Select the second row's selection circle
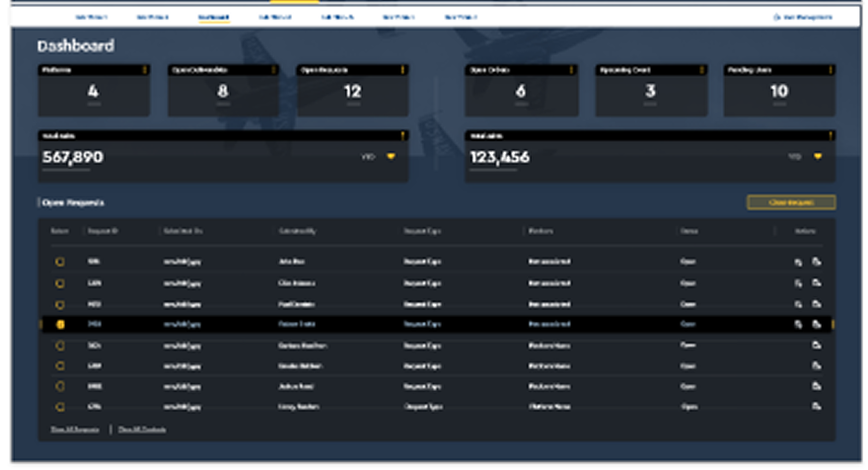The width and height of the screenshot is (868, 470). pos(60,282)
